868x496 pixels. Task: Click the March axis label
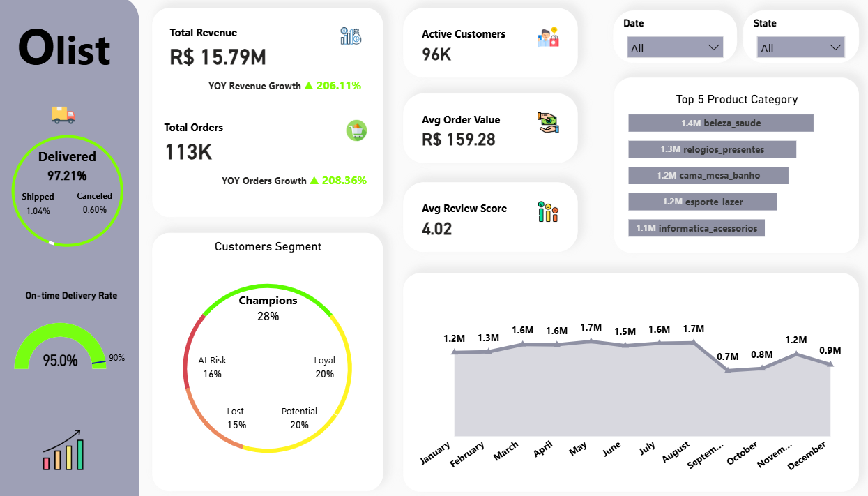tap(506, 449)
